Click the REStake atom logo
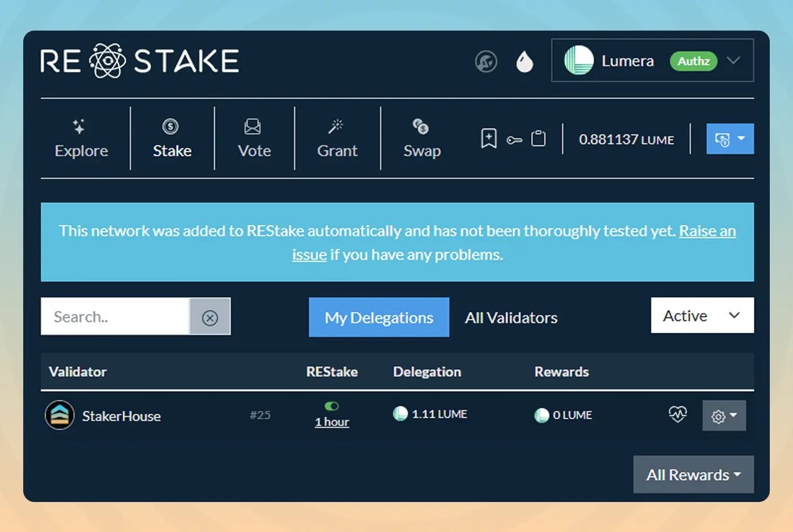Screen dimensions: 793x532 (107, 61)
